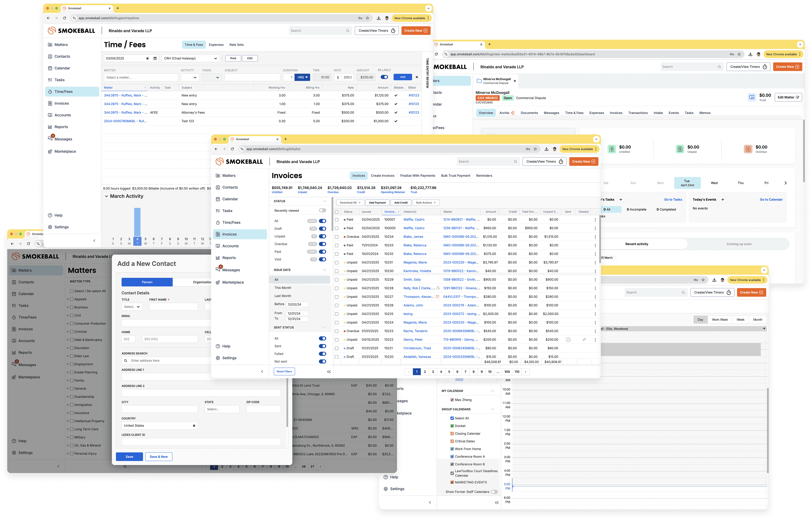Tick the checkbox for invoice 10234
The width and height of the screenshot is (812, 520).
[x=337, y=237]
